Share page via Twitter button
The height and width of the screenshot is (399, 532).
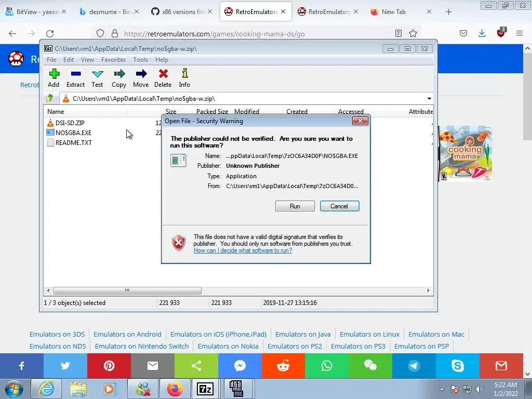tap(65, 366)
